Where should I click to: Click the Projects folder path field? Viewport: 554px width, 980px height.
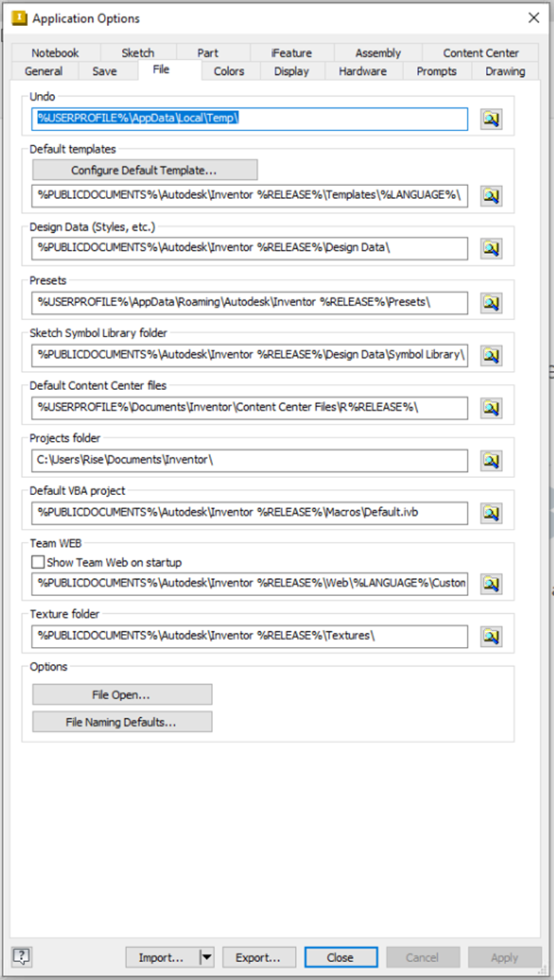(250, 460)
